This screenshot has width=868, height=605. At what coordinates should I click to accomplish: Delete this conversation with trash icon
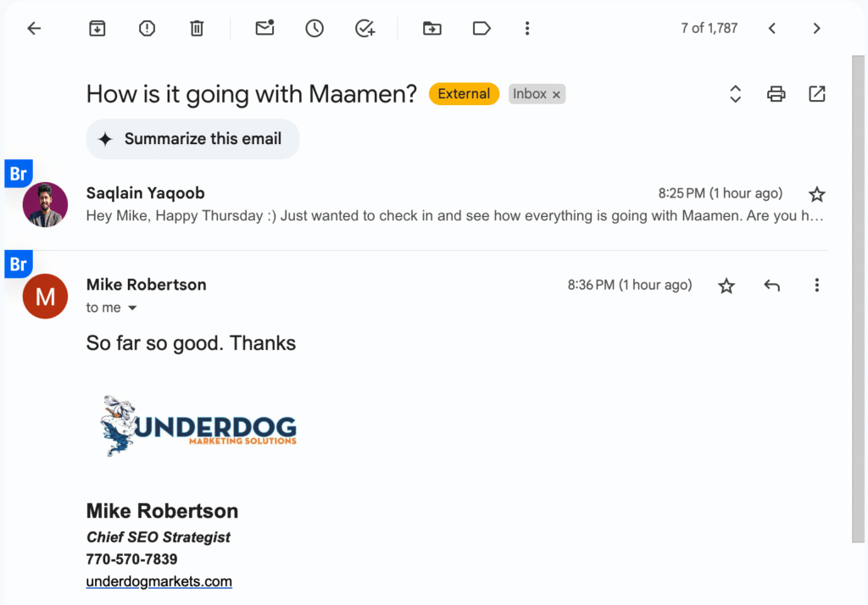pyautogui.click(x=197, y=28)
